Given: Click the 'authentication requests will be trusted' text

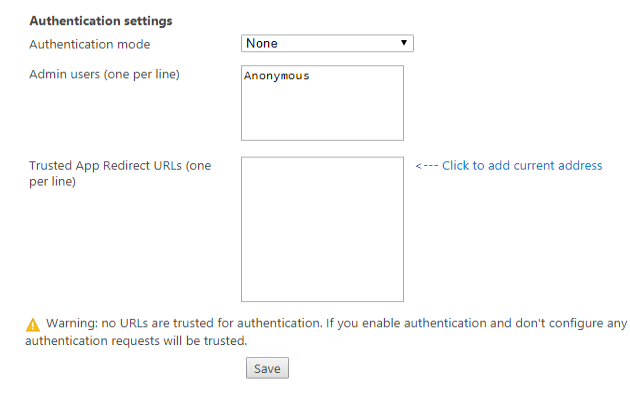Looking at the screenshot, I should 135,341.
